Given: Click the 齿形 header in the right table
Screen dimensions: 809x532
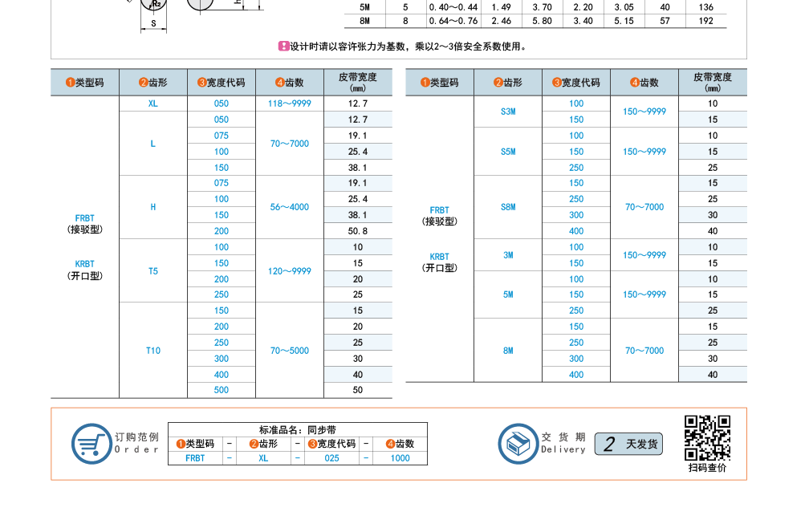Looking at the screenshot, I should (x=508, y=83).
